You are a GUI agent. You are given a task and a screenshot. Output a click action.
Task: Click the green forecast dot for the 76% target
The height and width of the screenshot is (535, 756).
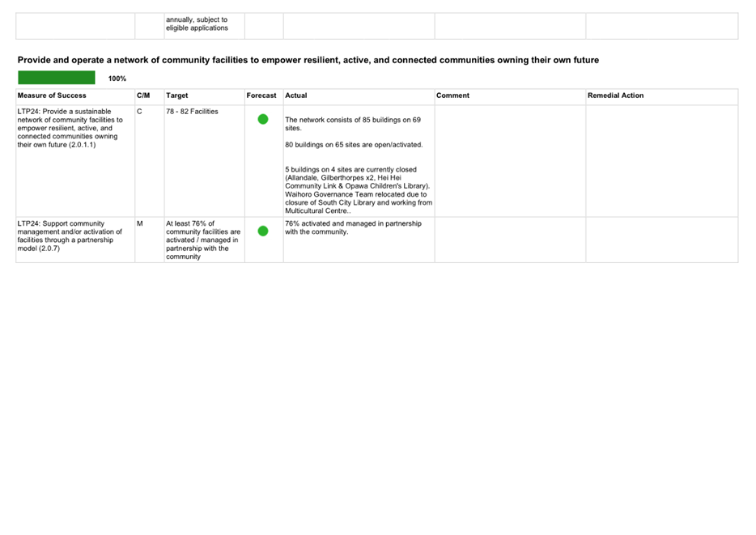tap(263, 231)
